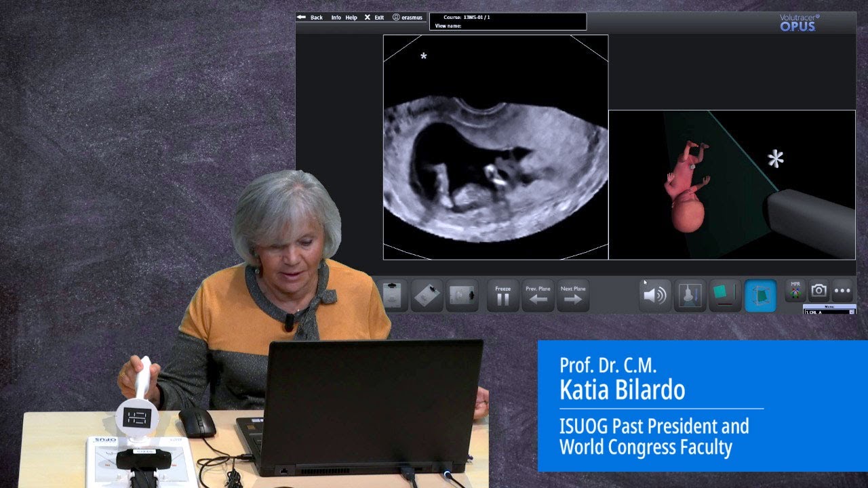868x488 pixels.
Task: Click the ultrasound fetal scan image
Action: pos(496,147)
